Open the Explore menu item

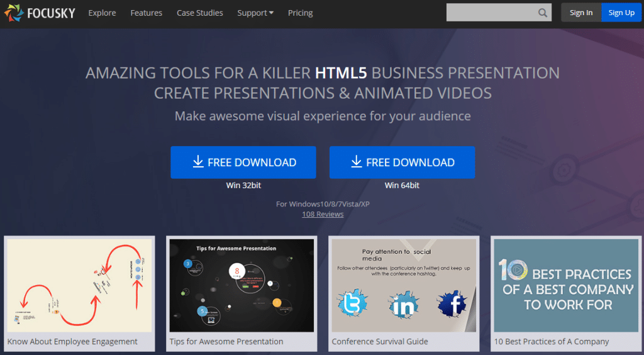pos(102,13)
